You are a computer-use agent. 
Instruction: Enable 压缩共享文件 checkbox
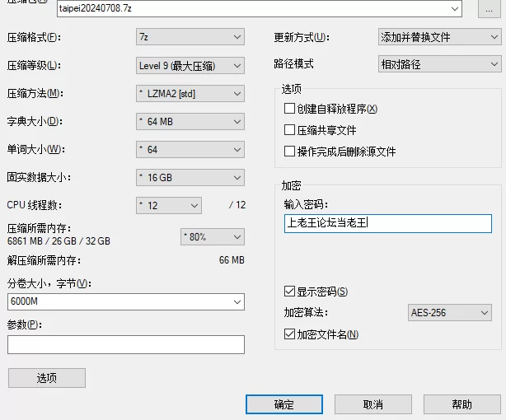[289, 130]
